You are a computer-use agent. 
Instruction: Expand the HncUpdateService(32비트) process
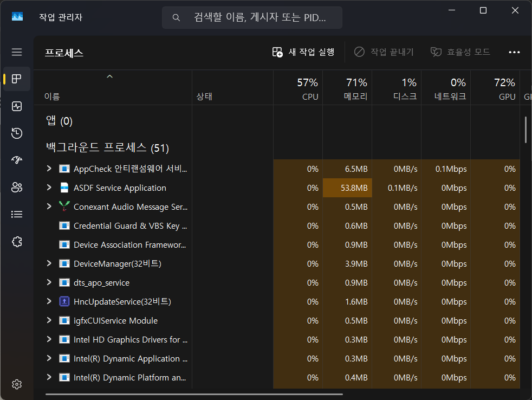[x=49, y=301]
